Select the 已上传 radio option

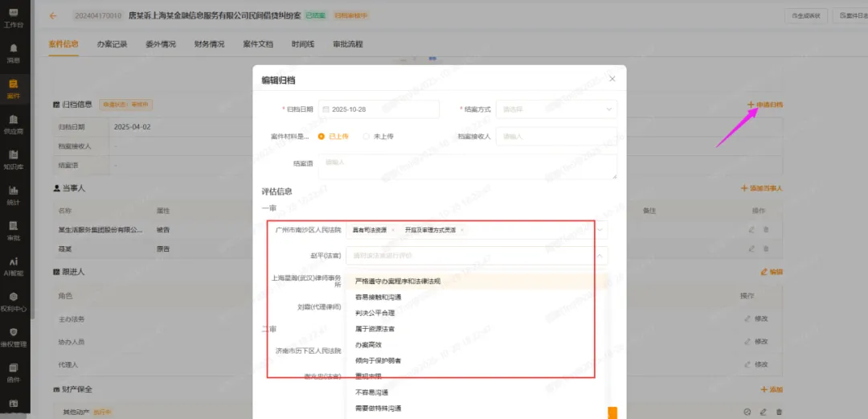[x=334, y=137]
